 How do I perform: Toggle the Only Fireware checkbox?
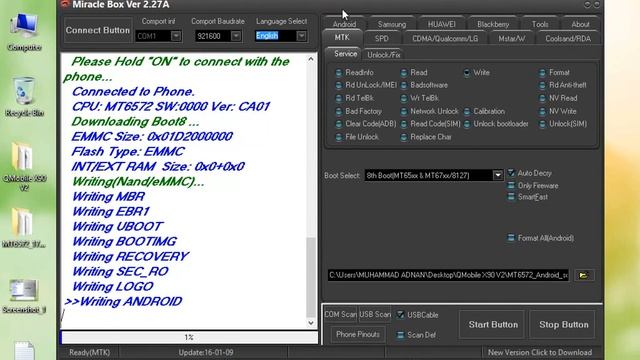tap(511, 186)
